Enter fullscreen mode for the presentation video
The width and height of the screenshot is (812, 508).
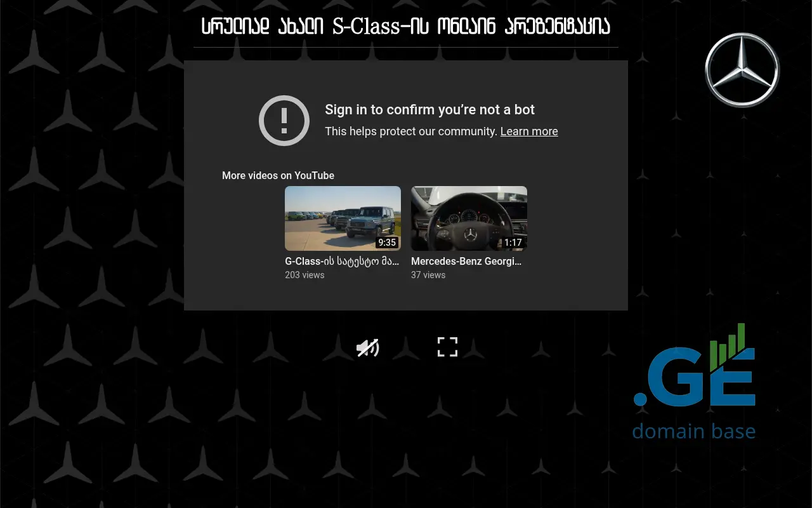click(x=447, y=347)
